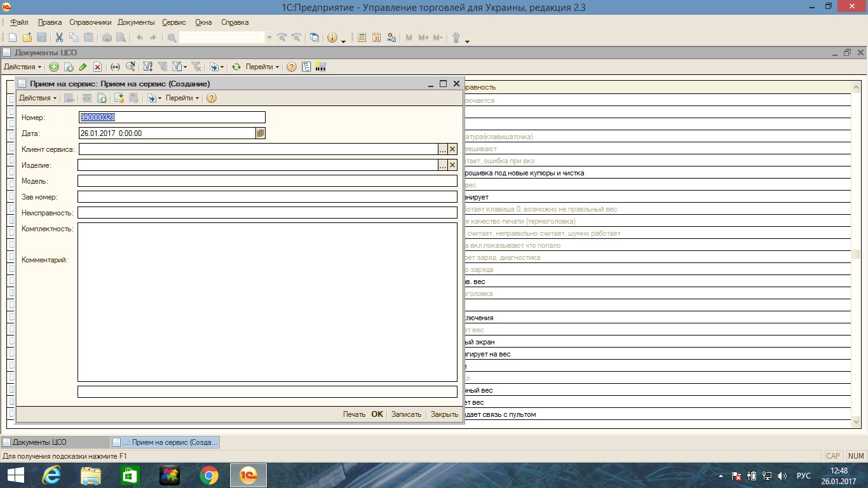The image size is (868, 488).
Task: Click the РУС language indicator in tray
Action: pyautogui.click(x=804, y=475)
